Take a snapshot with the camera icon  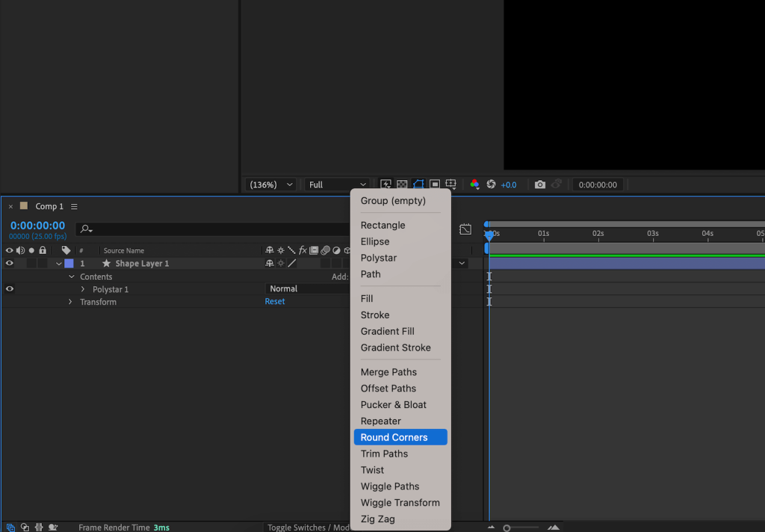tap(539, 185)
